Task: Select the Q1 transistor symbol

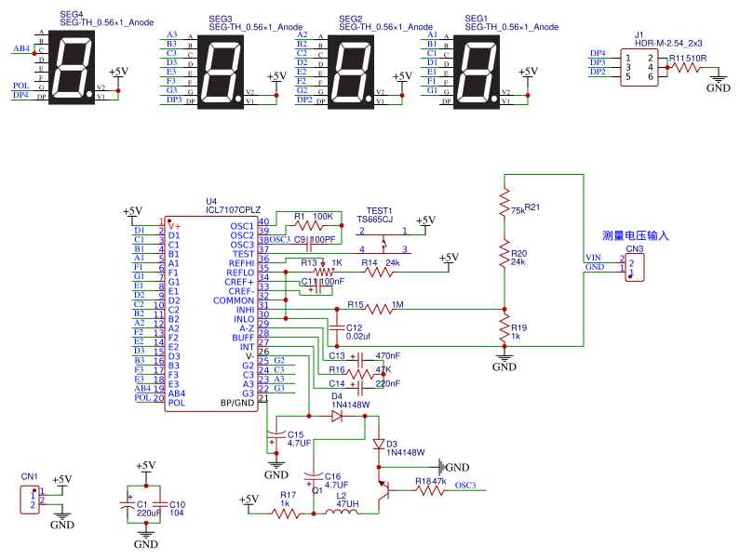Action: [x=386, y=490]
